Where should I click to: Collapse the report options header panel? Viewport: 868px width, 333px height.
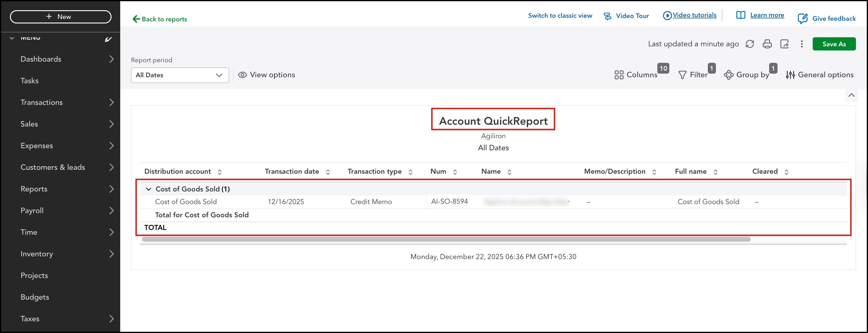851,95
